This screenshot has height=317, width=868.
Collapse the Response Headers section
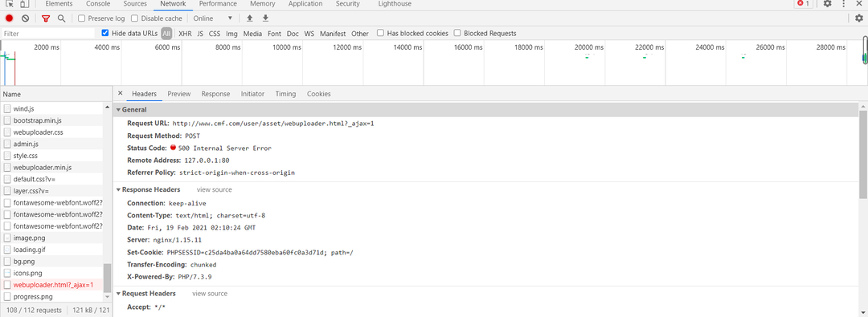[118, 189]
